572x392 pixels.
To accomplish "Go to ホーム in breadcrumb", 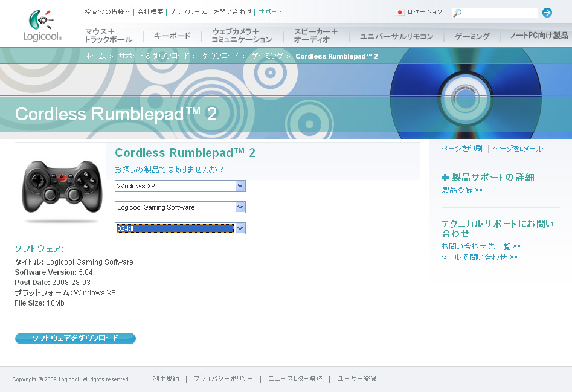I will pyautogui.click(x=95, y=56).
